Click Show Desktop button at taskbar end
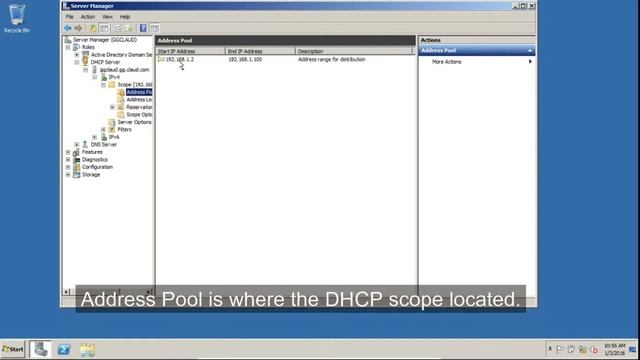 click(x=633, y=349)
